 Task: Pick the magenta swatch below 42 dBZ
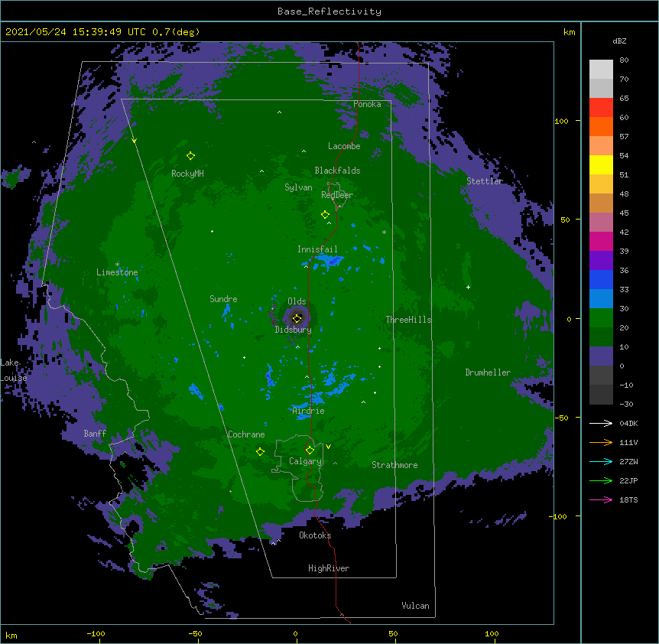point(601,241)
